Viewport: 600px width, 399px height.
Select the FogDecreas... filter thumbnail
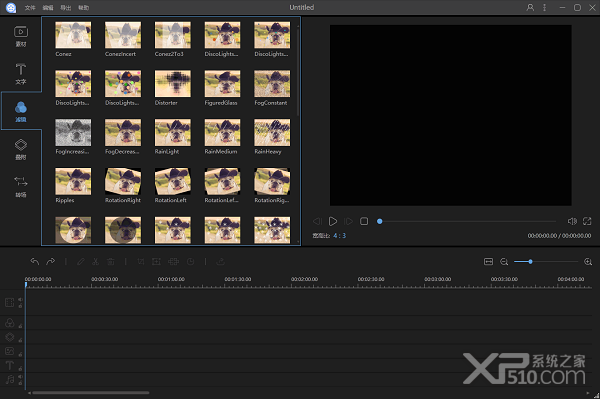pos(123,132)
